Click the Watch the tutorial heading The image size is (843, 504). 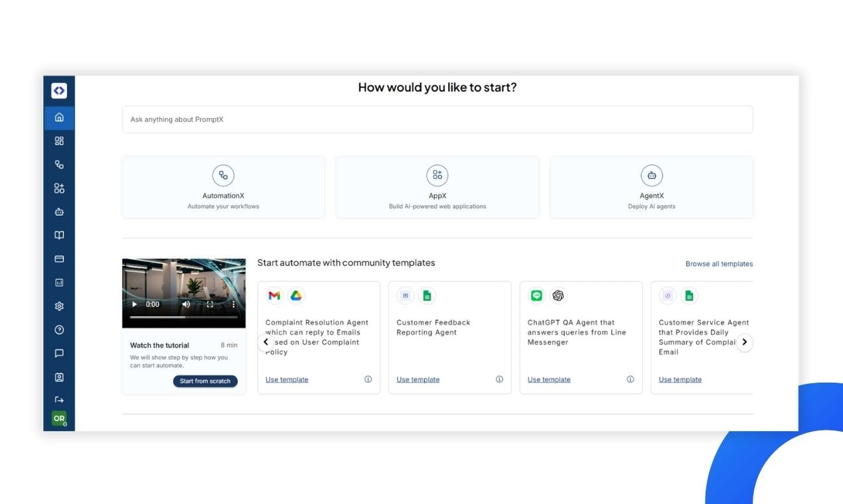pyautogui.click(x=159, y=346)
